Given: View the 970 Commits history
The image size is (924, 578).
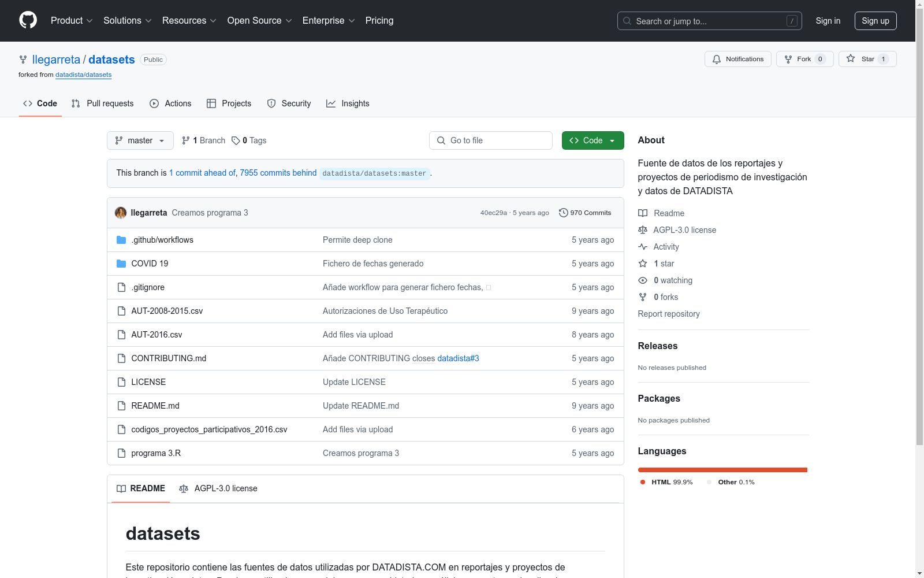Looking at the screenshot, I should click(x=585, y=213).
